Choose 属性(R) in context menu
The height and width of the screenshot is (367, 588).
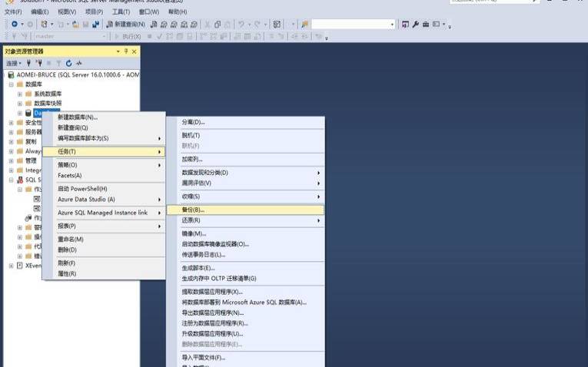point(105,274)
